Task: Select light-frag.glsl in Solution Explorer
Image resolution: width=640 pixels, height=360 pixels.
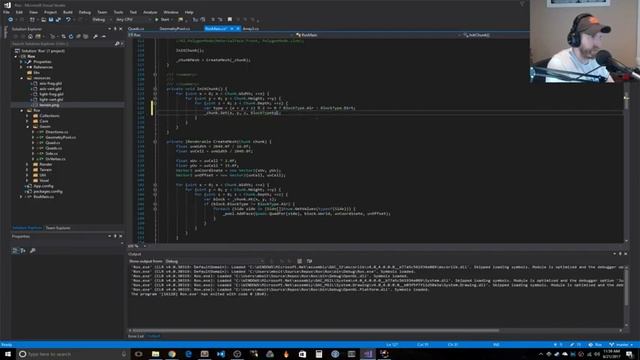Action: (x=51, y=94)
